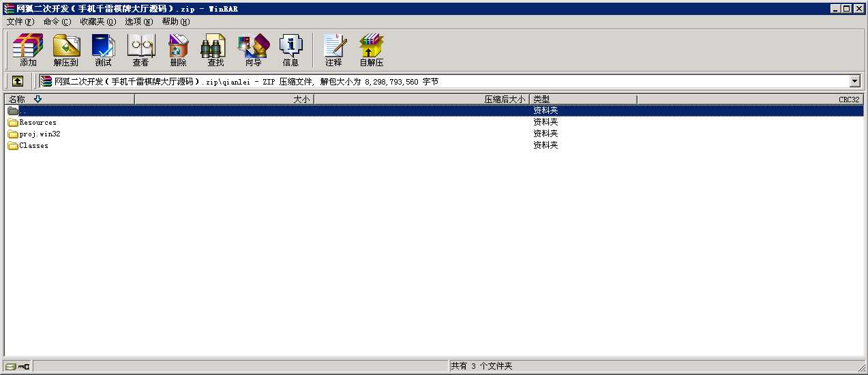The height and width of the screenshot is (375, 868).
Task: Click the Resources folder icon
Action: click(12, 123)
